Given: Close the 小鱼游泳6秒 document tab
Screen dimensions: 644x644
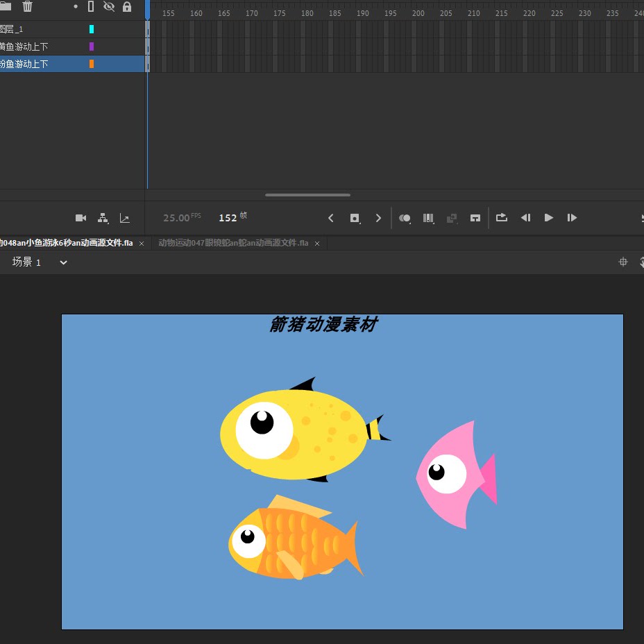Looking at the screenshot, I should coord(142,244).
